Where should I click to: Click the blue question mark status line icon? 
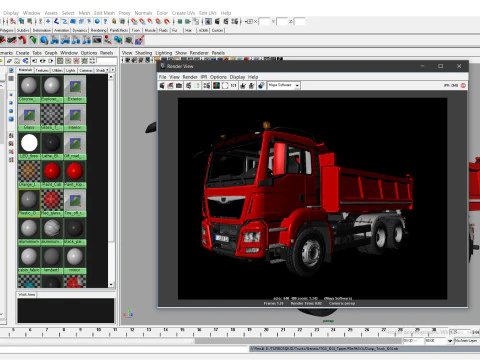[105, 21]
